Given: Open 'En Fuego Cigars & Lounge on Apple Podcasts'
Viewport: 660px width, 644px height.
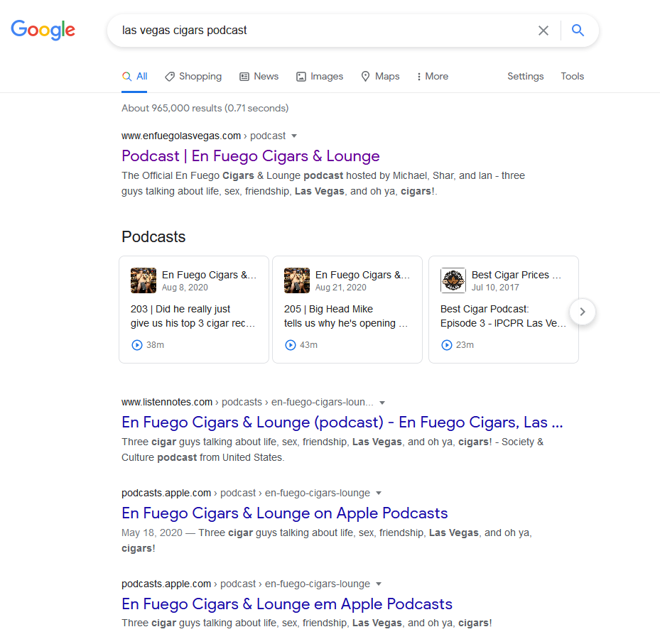Looking at the screenshot, I should click(285, 513).
